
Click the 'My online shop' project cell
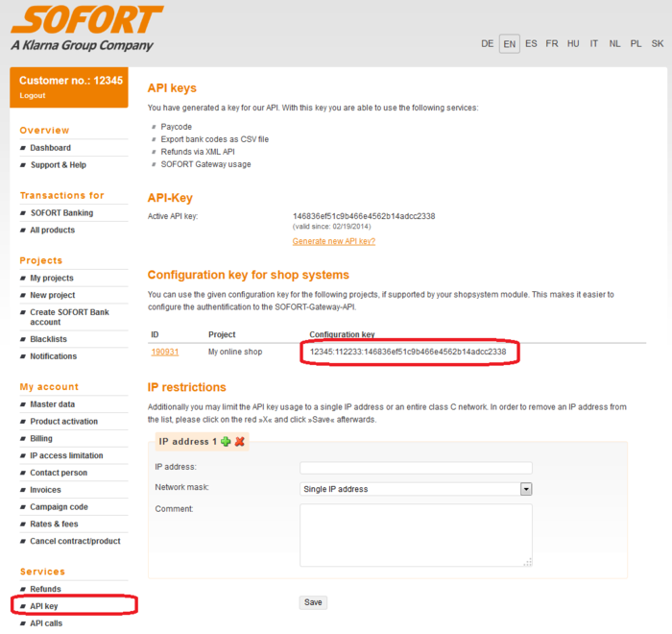pyautogui.click(x=235, y=352)
